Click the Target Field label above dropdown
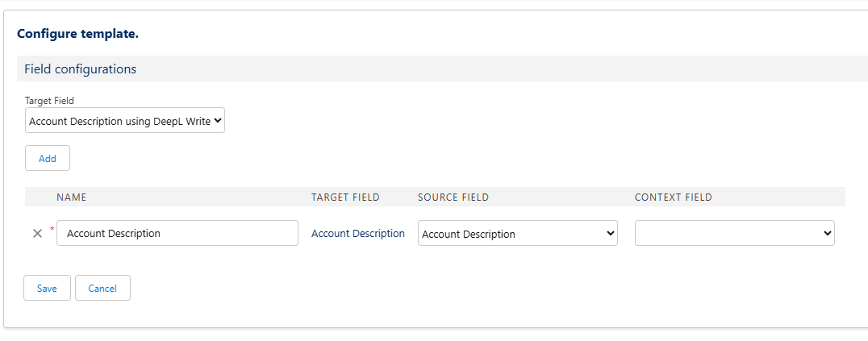Viewport: 868px width, 341px height. tap(50, 101)
